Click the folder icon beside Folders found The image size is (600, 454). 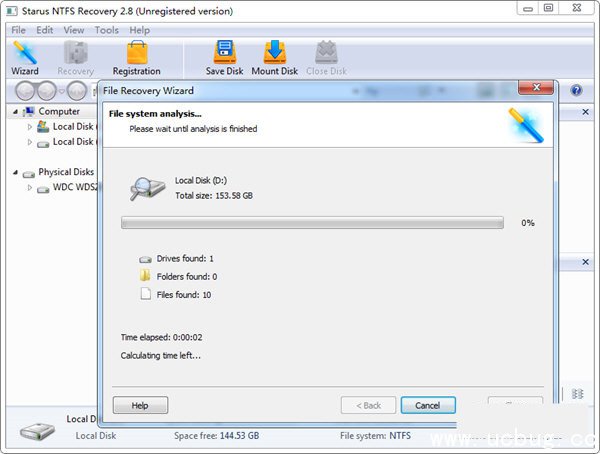pyautogui.click(x=145, y=276)
